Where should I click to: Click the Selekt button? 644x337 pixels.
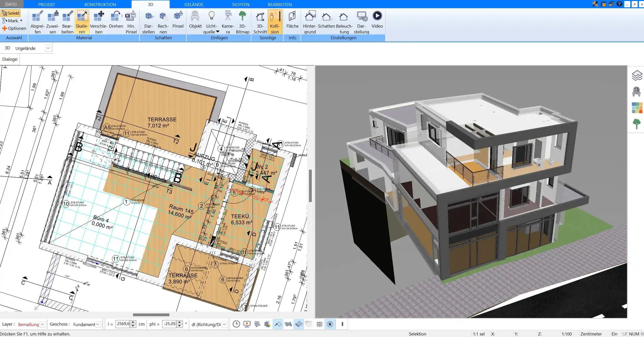pos(11,13)
